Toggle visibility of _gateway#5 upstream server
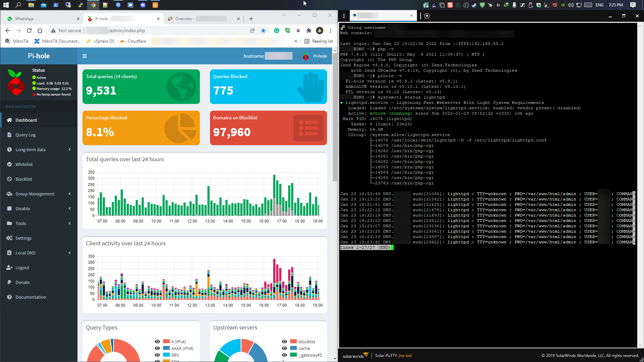 click(284, 355)
